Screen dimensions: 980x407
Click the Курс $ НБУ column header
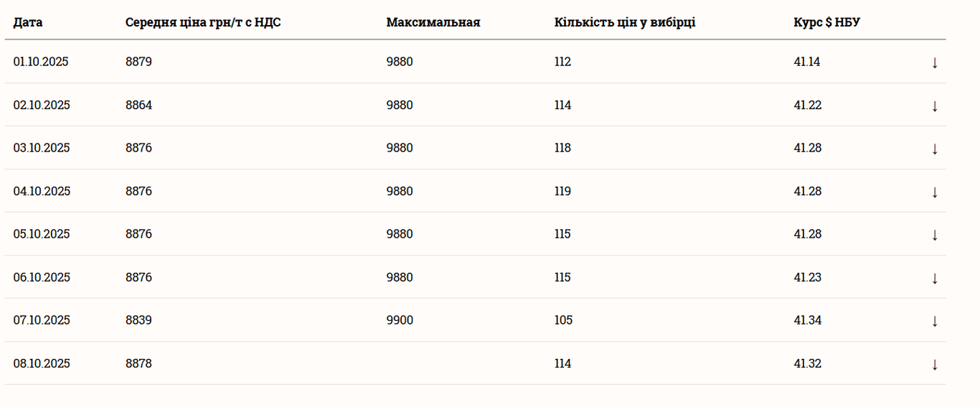tap(826, 22)
